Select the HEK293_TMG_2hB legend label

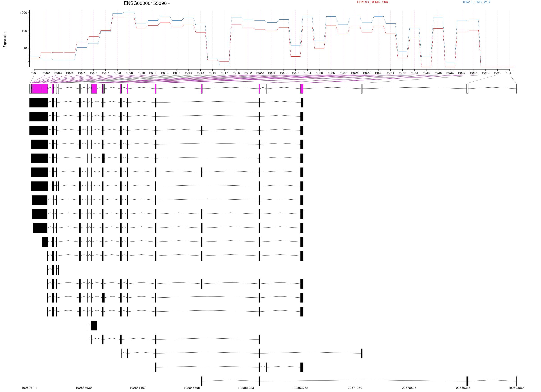(475, 2)
